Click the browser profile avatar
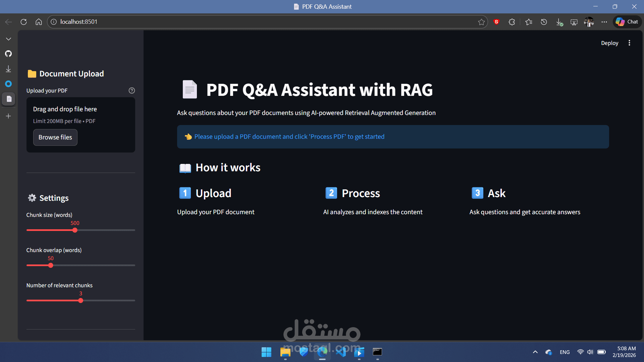 tap(589, 22)
